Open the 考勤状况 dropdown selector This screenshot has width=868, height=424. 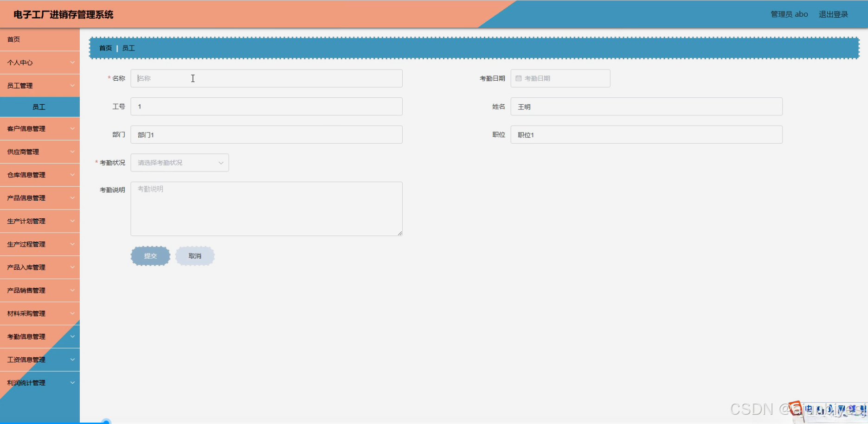[180, 163]
